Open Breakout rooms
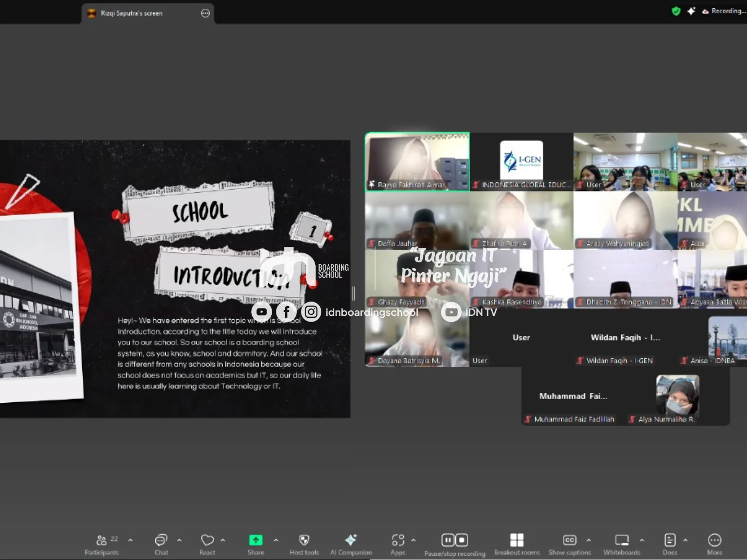 (517, 545)
